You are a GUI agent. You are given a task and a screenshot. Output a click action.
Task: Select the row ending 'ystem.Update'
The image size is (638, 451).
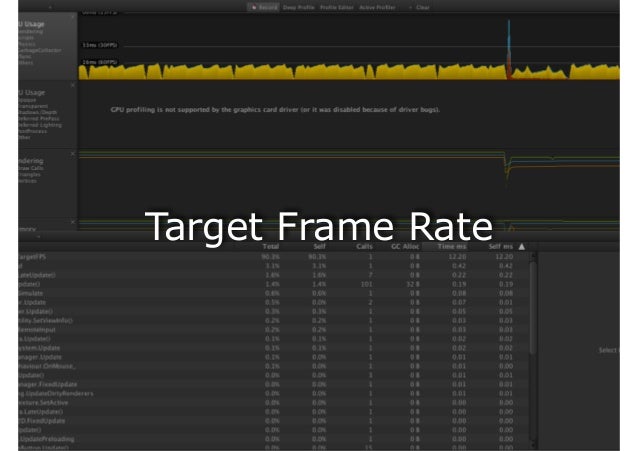pos(273,348)
